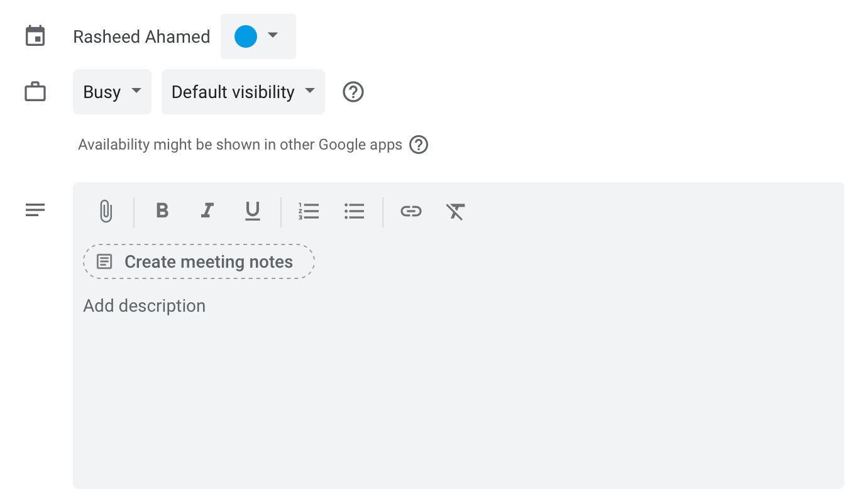The image size is (860, 504).
Task: Remove formatting with the clear formatting icon
Action: pos(455,211)
